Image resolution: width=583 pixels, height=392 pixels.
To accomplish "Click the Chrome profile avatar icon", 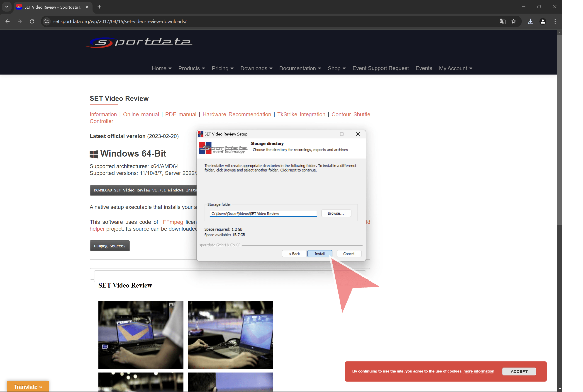I will [543, 22].
